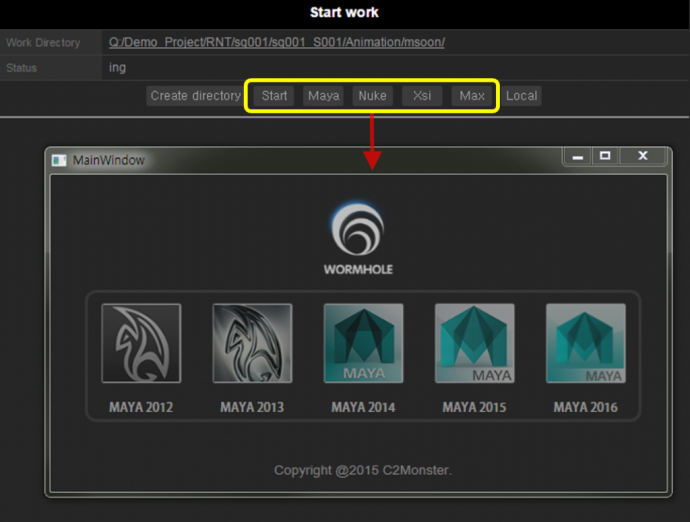Click the MAYA 2012 text label
Image resolution: width=690 pixels, height=522 pixels.
(141, 407)
